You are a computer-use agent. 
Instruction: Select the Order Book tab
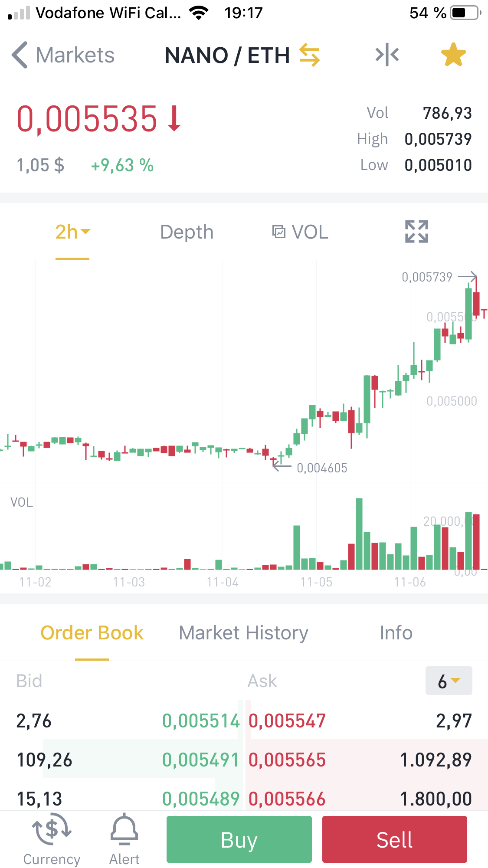92,633
